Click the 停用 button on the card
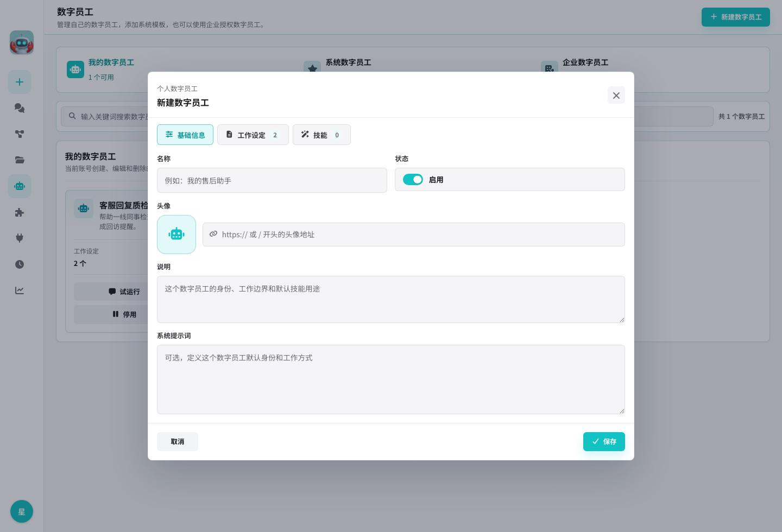This screenshot has width=782, height=532. [x=124, y=314]
